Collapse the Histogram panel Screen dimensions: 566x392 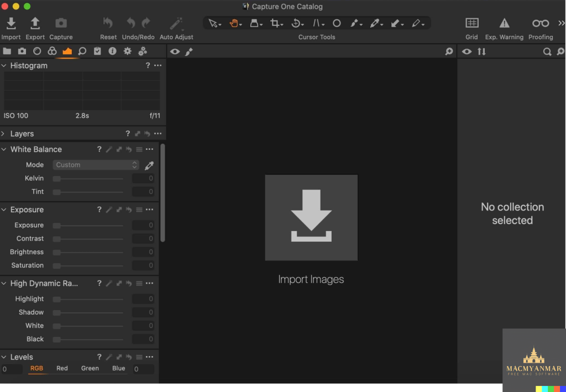point(4,65)
